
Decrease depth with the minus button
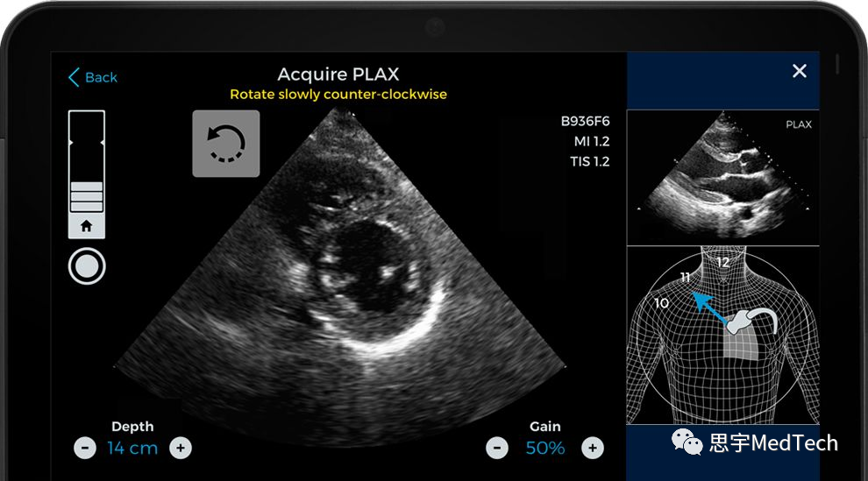[x=85, y=448]
